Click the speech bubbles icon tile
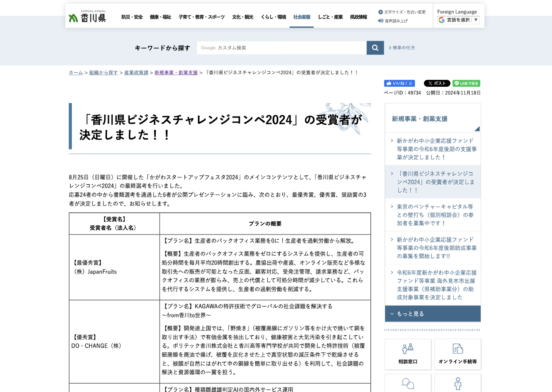The height and width of the screenshot is (392, 552). tap(408, 383)
